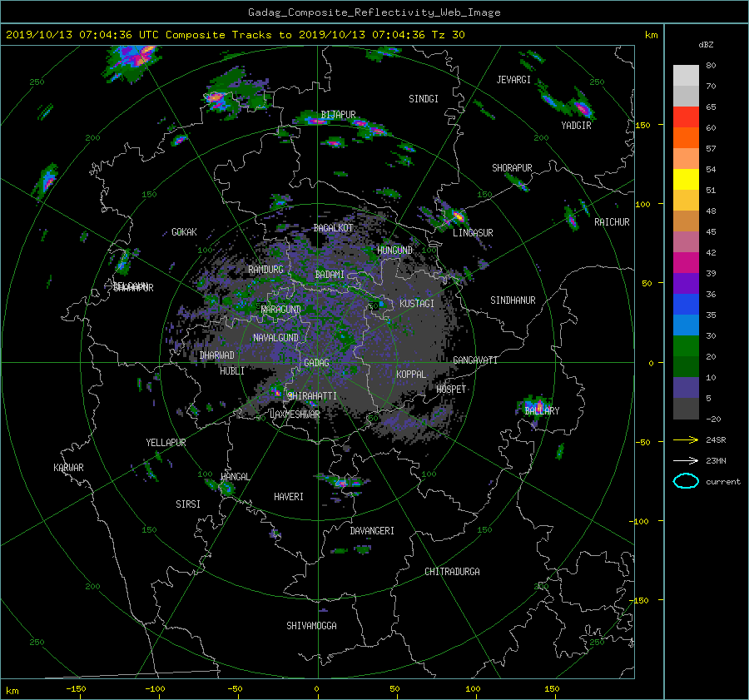
Task: Click the SIRSI city label
Action: click(x=188, y=504)
